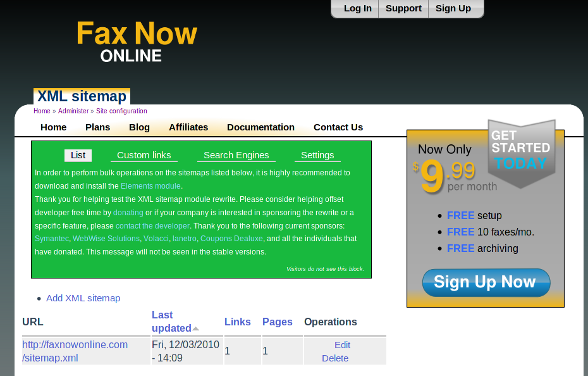The image size is (588, 376).
Task: Click the 'FREE setup' bullet text
Action: point(474,216)
